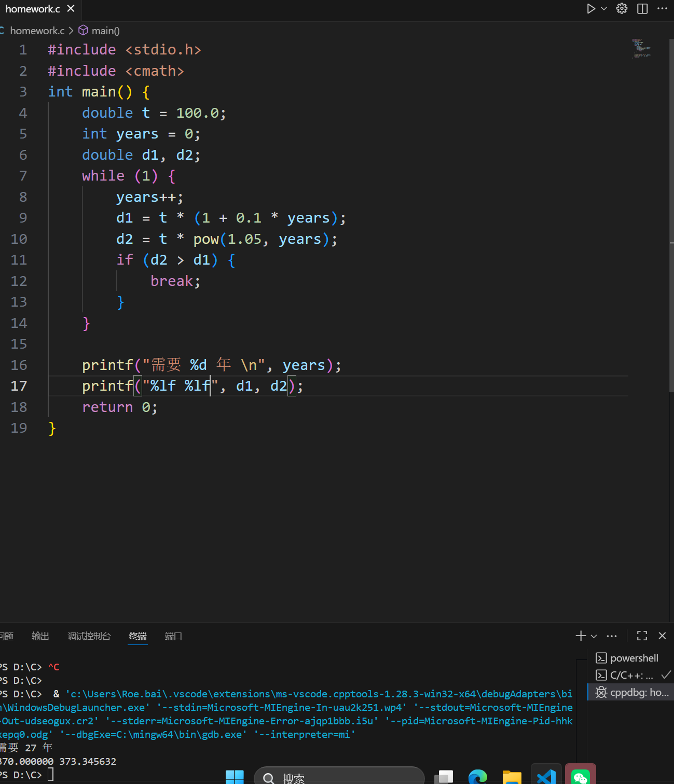Maximize the terminal panel size
The height and width of the screenshot is (784, 674).
coord(642,636)
